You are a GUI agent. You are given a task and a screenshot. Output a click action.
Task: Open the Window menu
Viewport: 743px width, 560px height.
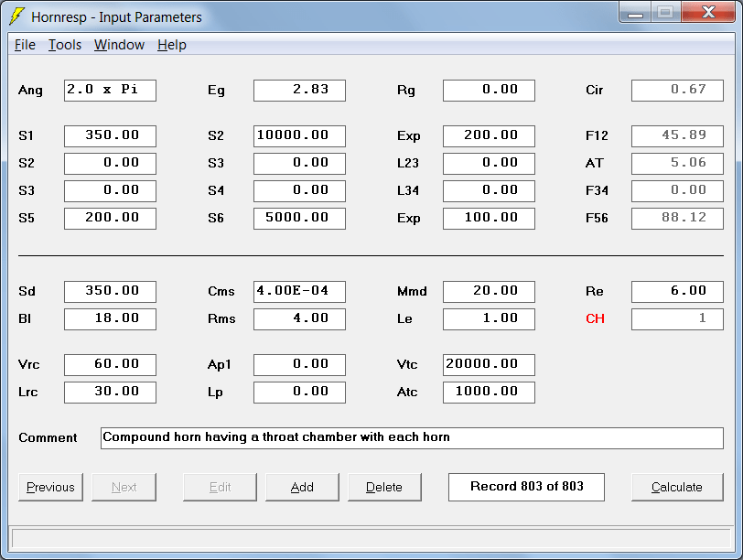point(119,45)
